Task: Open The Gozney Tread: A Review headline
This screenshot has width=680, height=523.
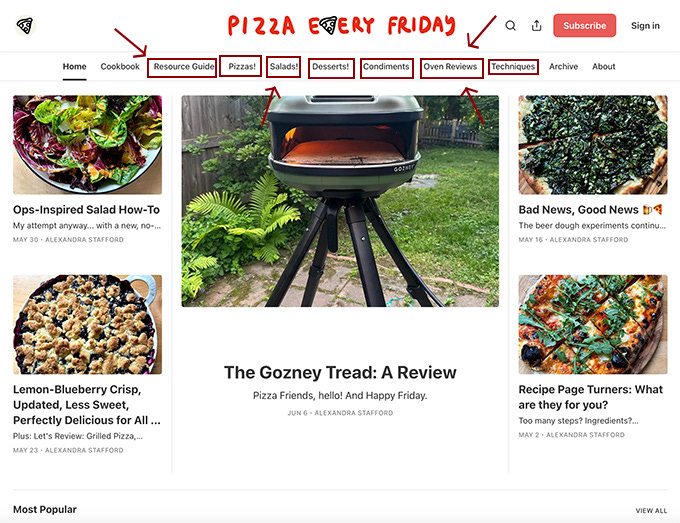Action: pos(340,373)
